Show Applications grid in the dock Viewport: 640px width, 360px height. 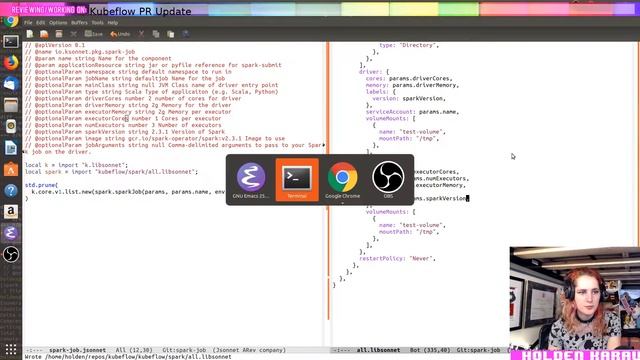tap(11, 349)
